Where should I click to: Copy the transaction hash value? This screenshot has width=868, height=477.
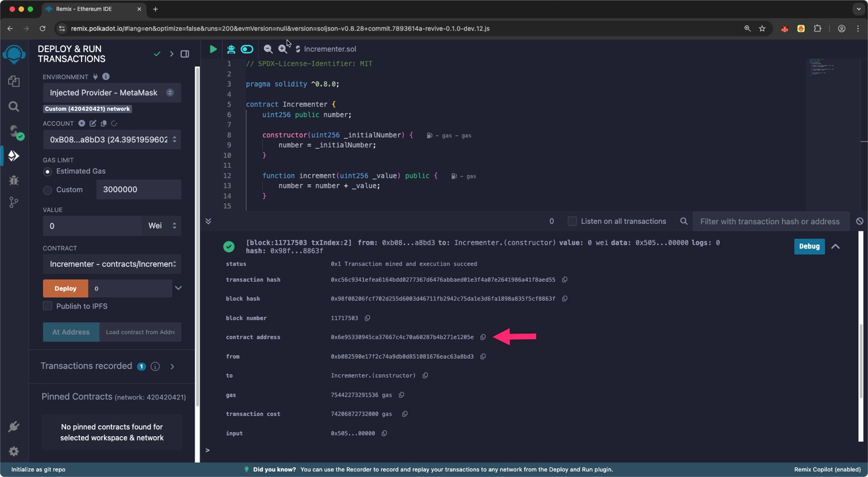pyautogui.click(x=564, y=280)
